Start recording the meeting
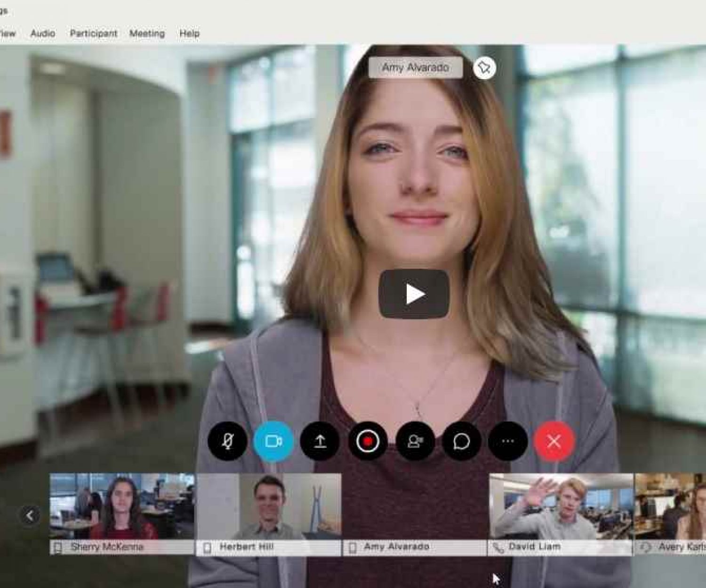 point(368,441)
